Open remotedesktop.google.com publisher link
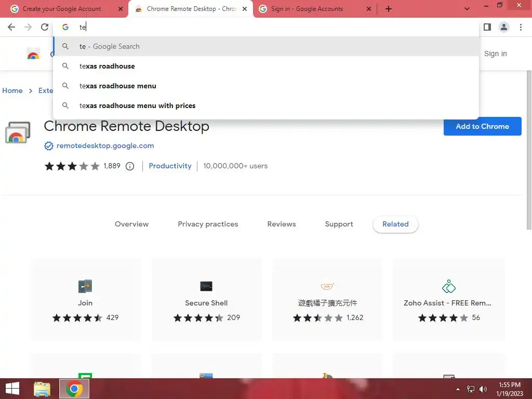 point(105,145)
